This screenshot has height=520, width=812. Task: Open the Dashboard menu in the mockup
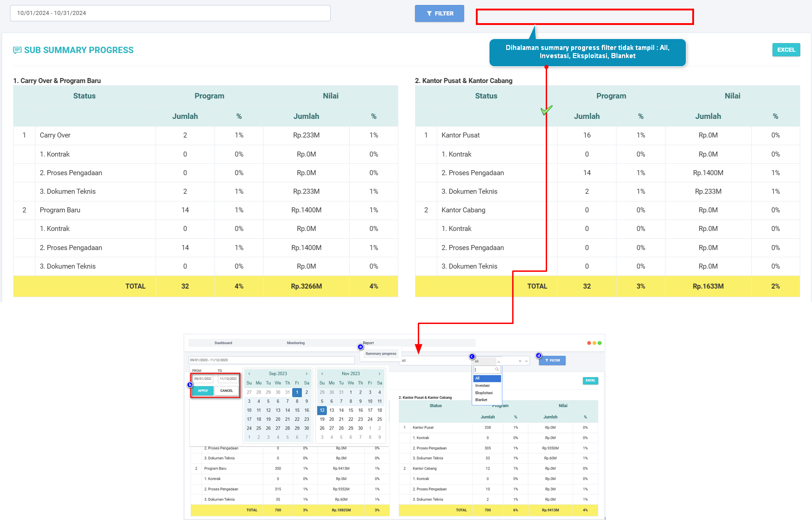tap(223, 343)
